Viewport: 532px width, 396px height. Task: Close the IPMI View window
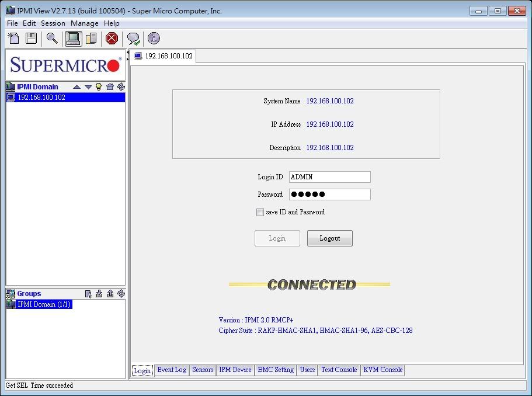click(517, 11)
